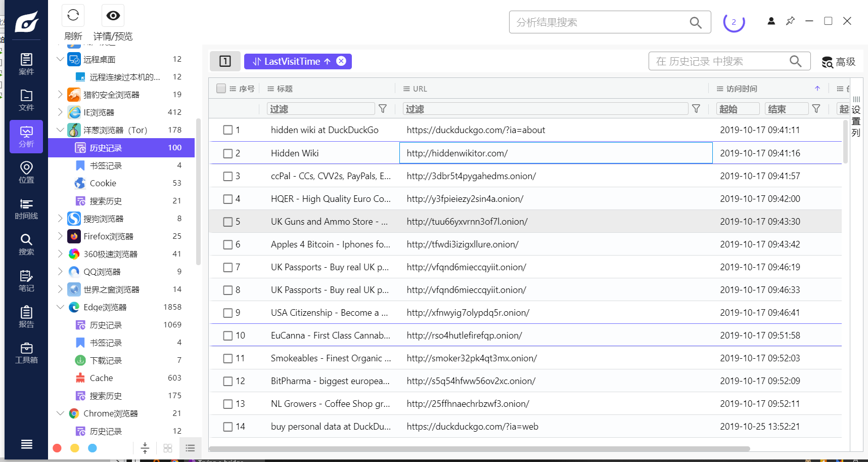Click the application logo icon
Image resolution: width=868 pixels, height=462 pixels.
[x=26, y=22]
